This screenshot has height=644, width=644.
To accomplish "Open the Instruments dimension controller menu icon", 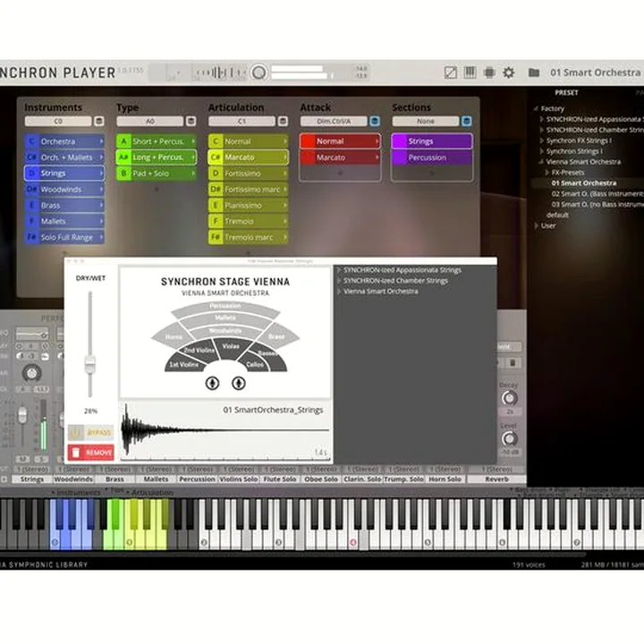I will coord(98,121).
